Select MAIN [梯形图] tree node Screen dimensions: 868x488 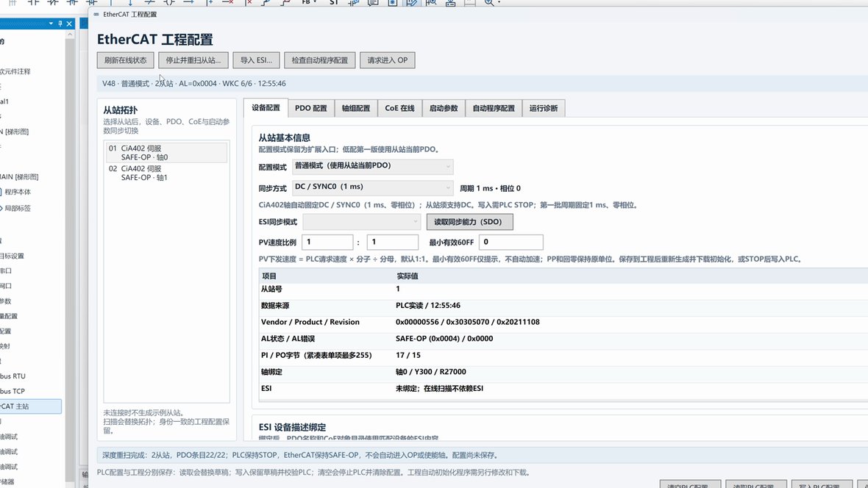pos(19,177)
